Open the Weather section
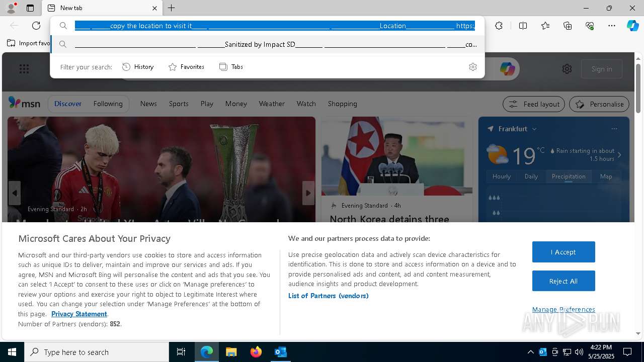Screen dimensions: 644x362 272,104
